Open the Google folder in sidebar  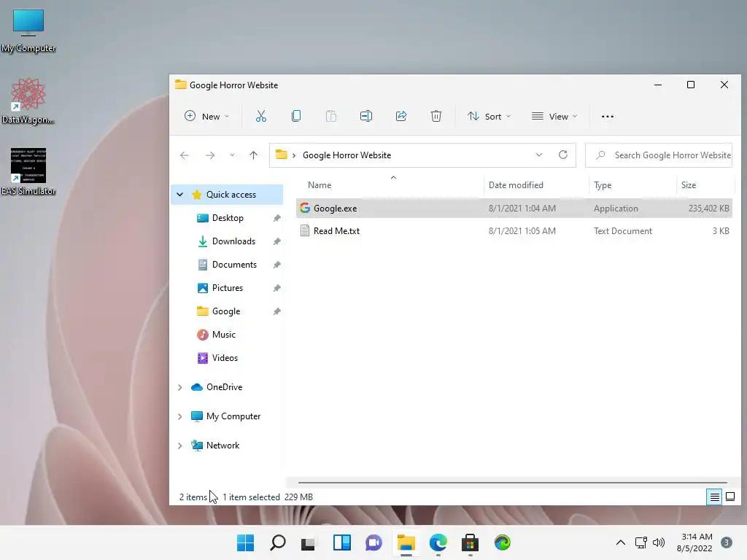pyautogui.click(x=228, y=311)
